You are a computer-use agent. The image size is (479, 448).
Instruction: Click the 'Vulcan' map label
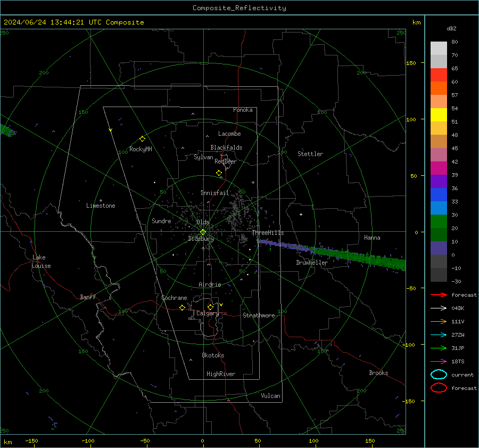270,396
